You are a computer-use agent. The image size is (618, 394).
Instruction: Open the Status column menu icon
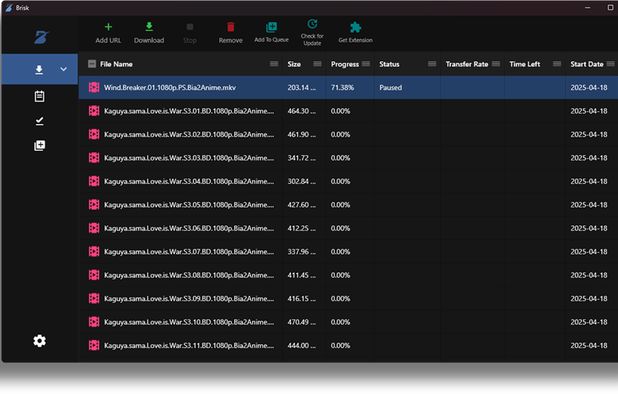(x=432, y=64)
